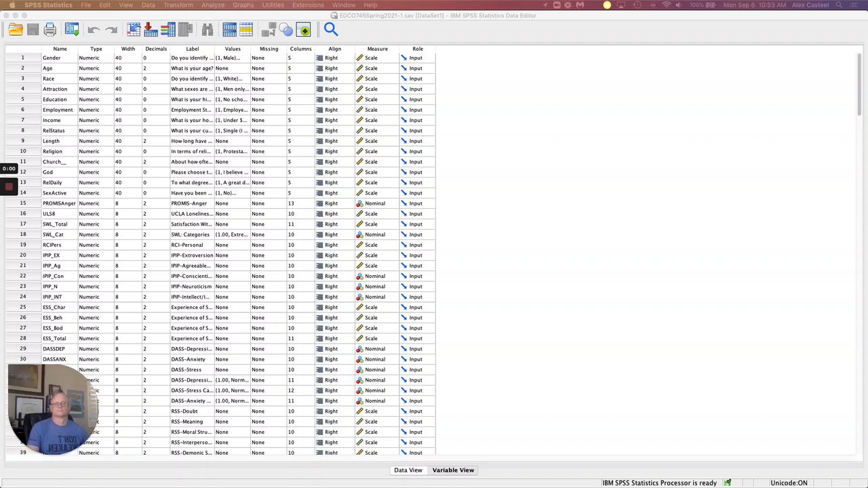Click the Type column header
The height and width of the screenshot is (488, 868).
[x=96, y=49]
